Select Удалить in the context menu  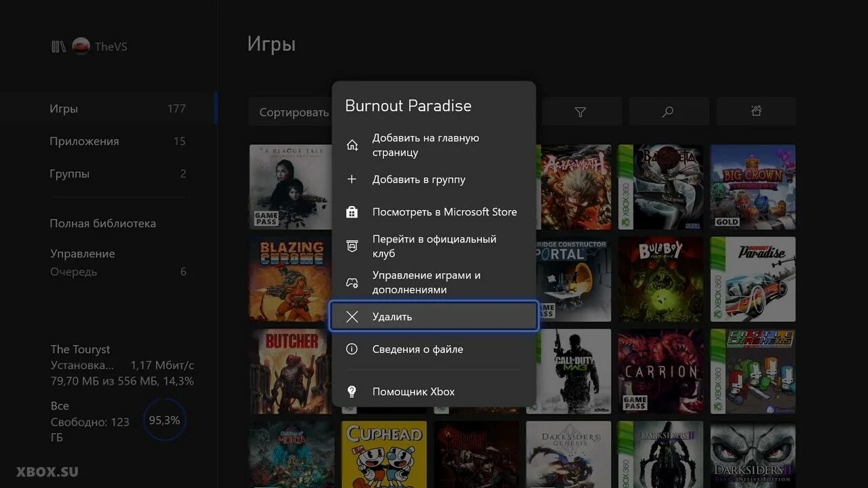point(434,317)
